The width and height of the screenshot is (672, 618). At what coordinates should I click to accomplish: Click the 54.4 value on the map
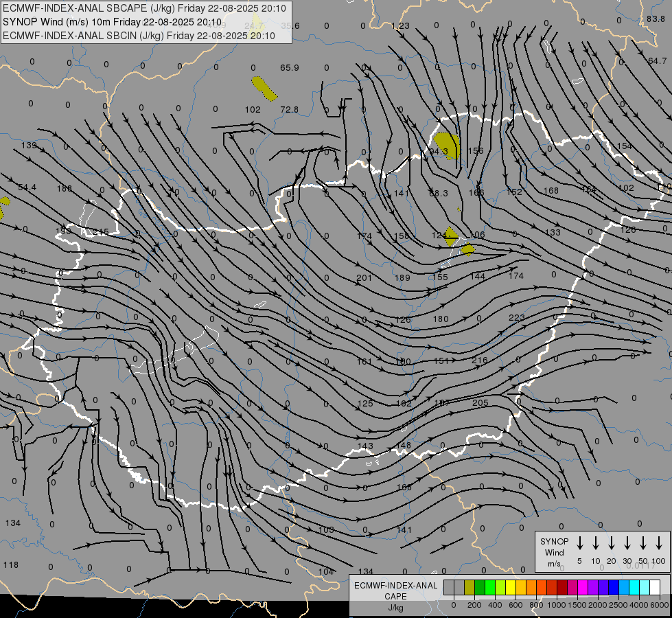[27, 187]
